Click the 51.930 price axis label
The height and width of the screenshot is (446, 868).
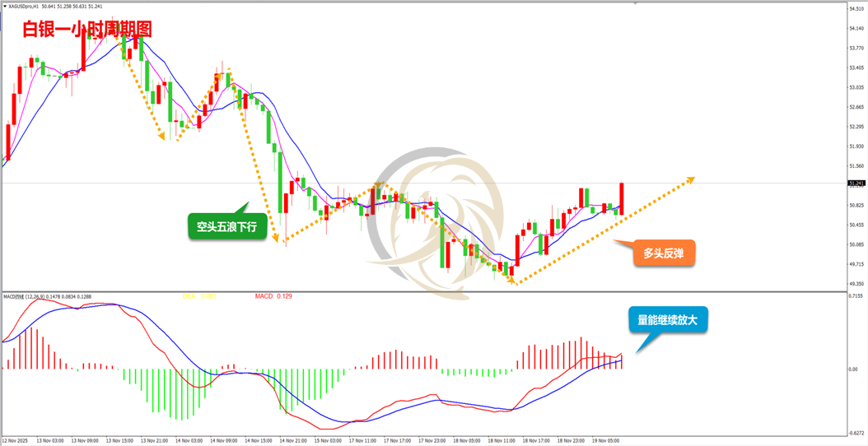tap(856, 146)
